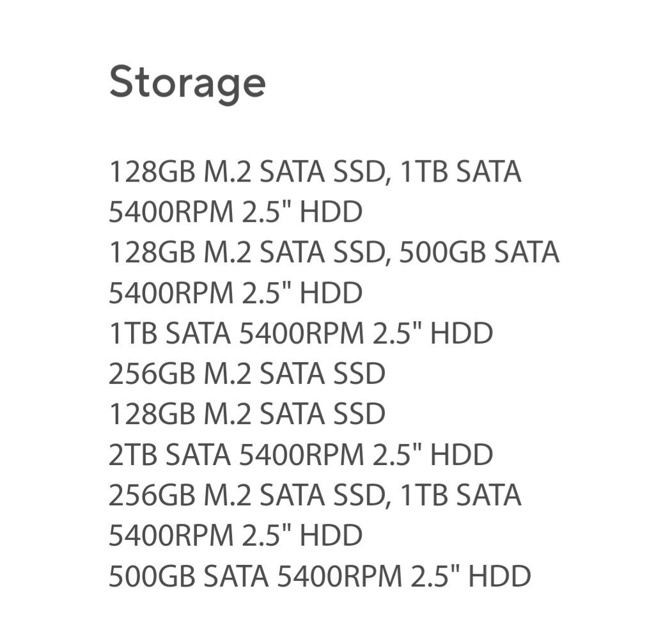
Task: Select the 2TB SATA 5400RPM HDD option
Action: click(301, 454)
